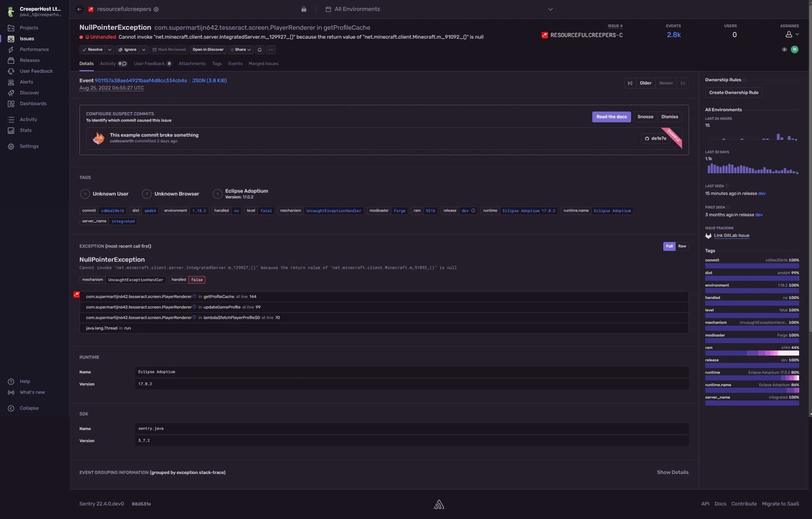This screenshot has width=812, height=519.
Task: Expand the Assignee selector dropdown
Action: [x=792, y=34]
